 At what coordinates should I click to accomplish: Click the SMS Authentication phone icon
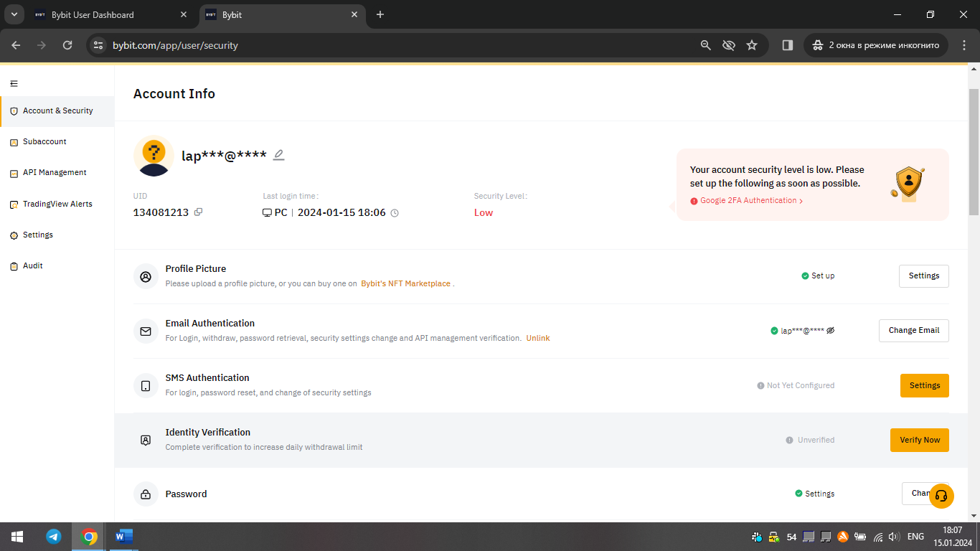146,385
